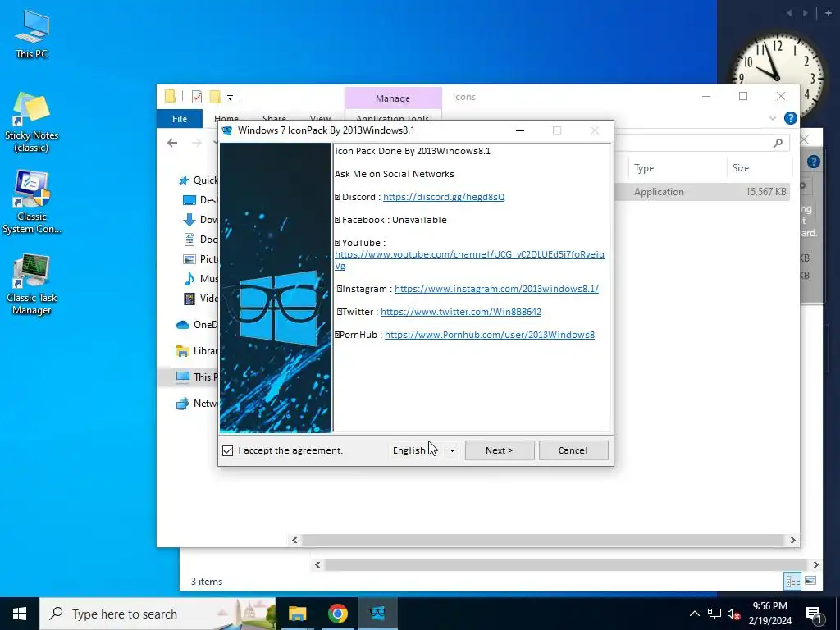This screenshot has height=630, width=840.
Task: Open the View ribbon tab
Action: pos(320,118)
